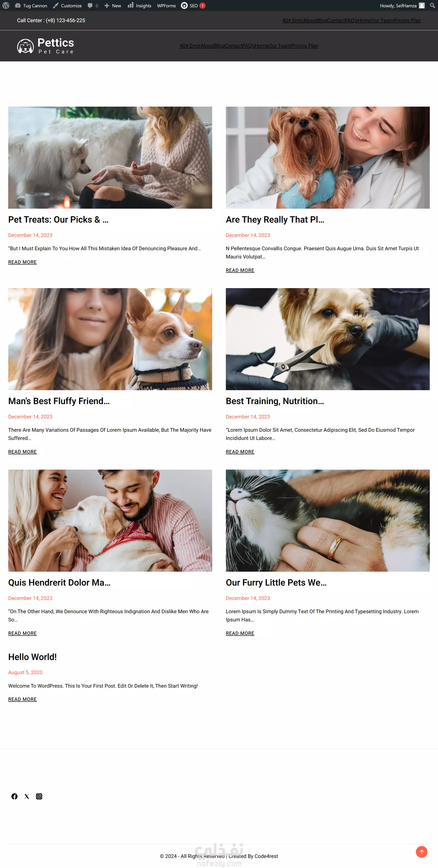Click Read More under Best Training post
438x868 pixels.
(240, 452)
